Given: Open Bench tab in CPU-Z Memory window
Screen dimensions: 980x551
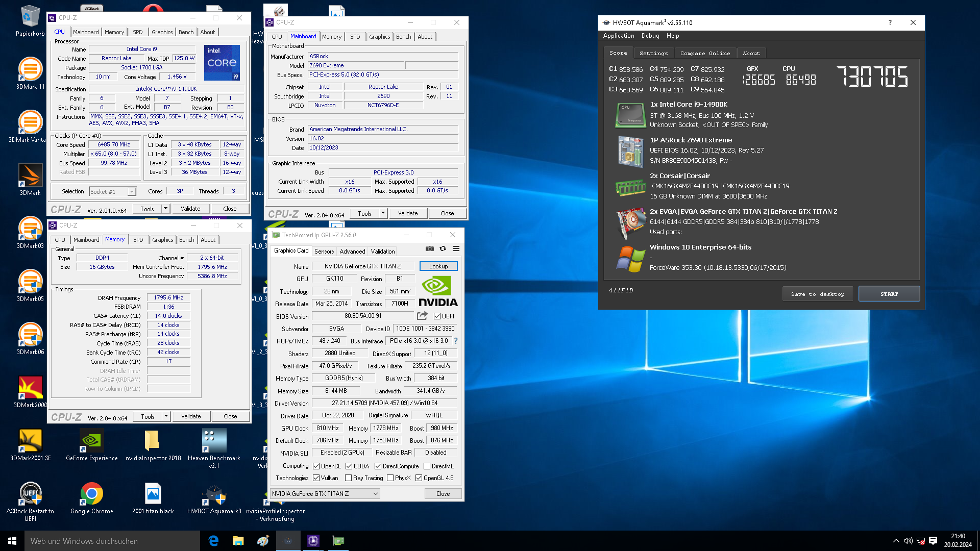Looking at the screenshot, I should point(186,240).
